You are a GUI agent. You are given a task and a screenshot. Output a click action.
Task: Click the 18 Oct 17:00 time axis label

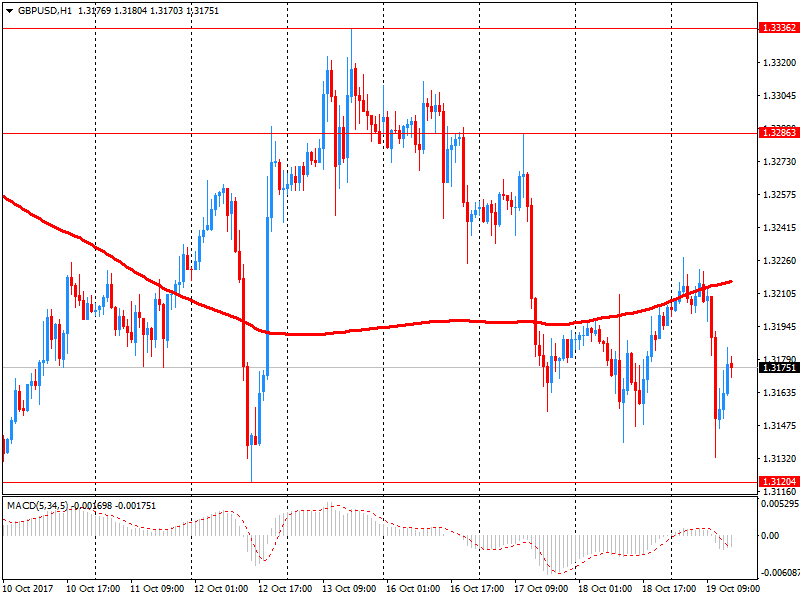[669, 589]
